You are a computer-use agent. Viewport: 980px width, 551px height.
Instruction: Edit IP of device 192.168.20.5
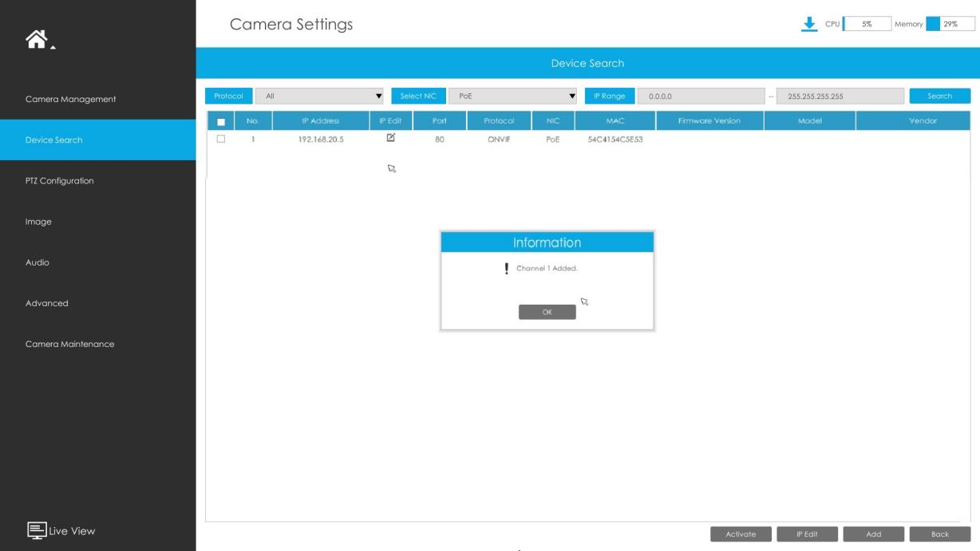tap(391, 137)
